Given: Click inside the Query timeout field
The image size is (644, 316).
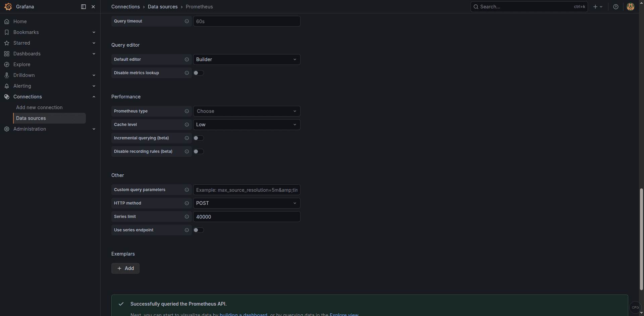Looking at the screenshot, I should (247, 21).
